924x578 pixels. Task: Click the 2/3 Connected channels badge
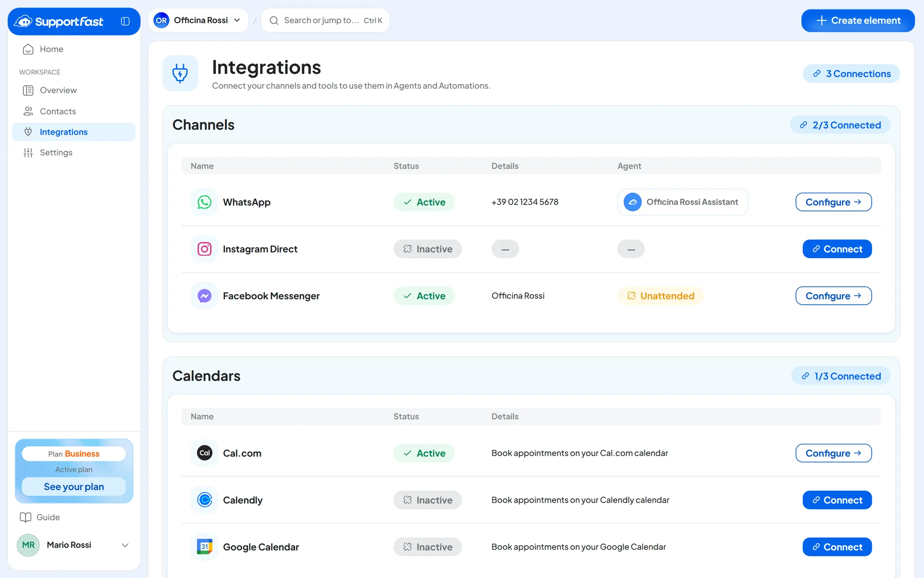coord(840,125)
